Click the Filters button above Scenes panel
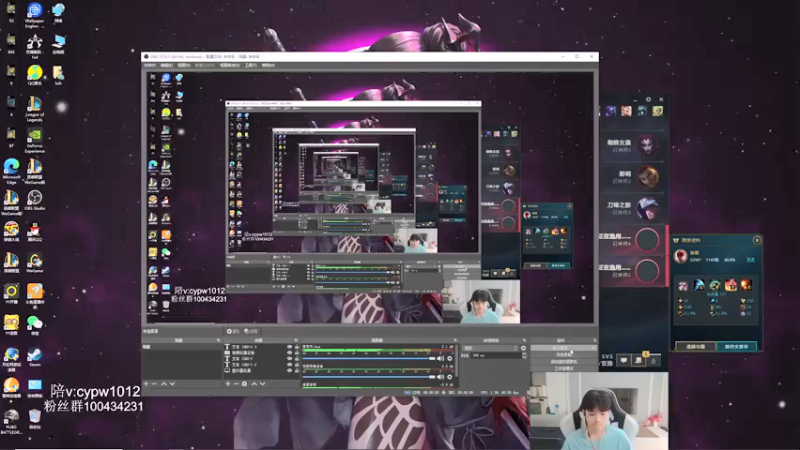The image size is (800, 450). click(x=251, y=332)
